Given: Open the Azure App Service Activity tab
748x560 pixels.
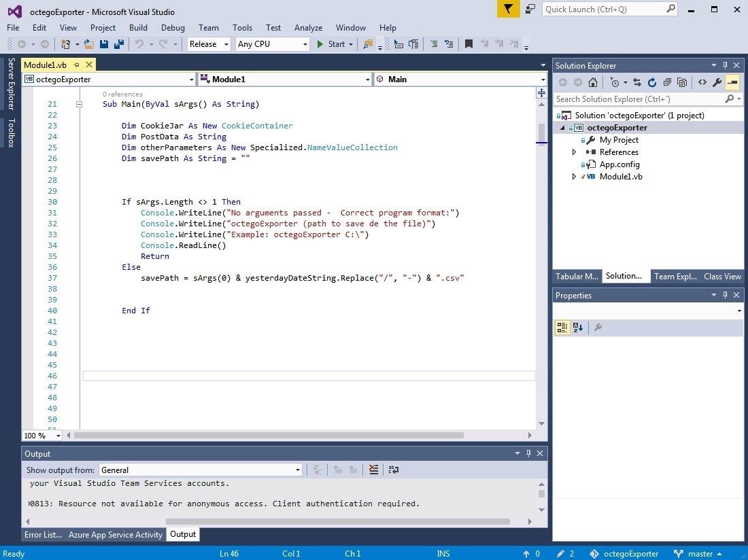Looking at the screenshot, I should point(116,535).
